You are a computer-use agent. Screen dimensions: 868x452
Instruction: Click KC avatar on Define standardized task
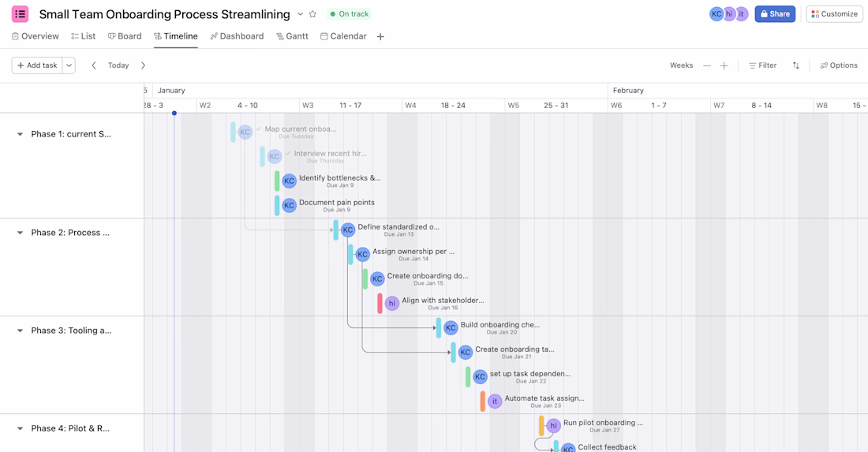[x=348, y=230]
